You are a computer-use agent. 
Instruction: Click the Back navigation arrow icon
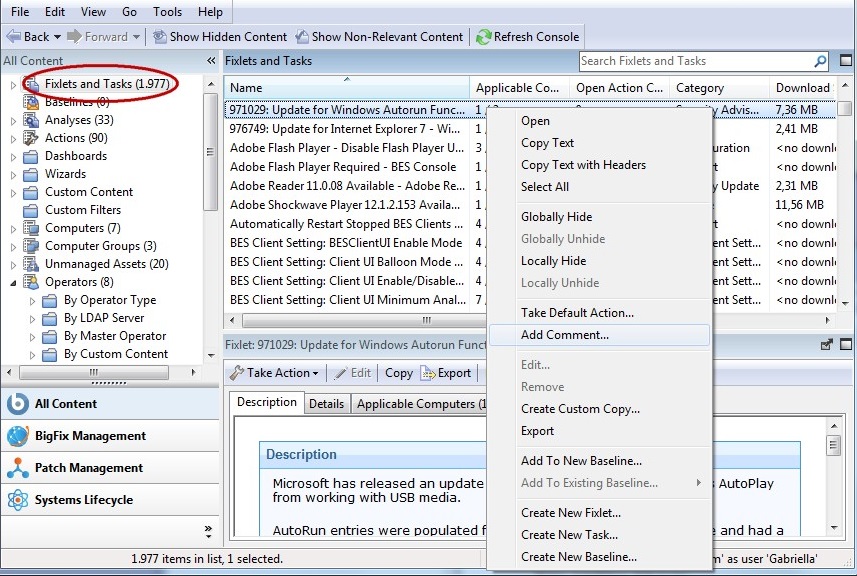[14, 37]
